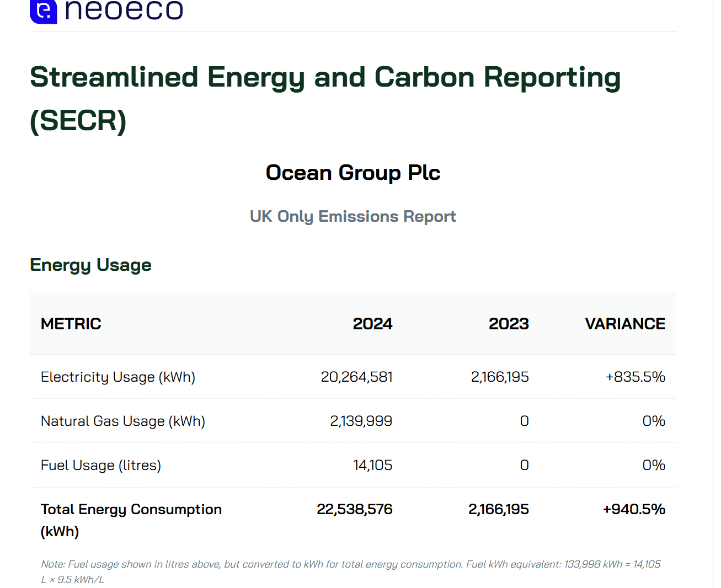The width and height of the screenshot is (721, 588).
Task: Click the Energy Usage section heading
Action: 90,265
